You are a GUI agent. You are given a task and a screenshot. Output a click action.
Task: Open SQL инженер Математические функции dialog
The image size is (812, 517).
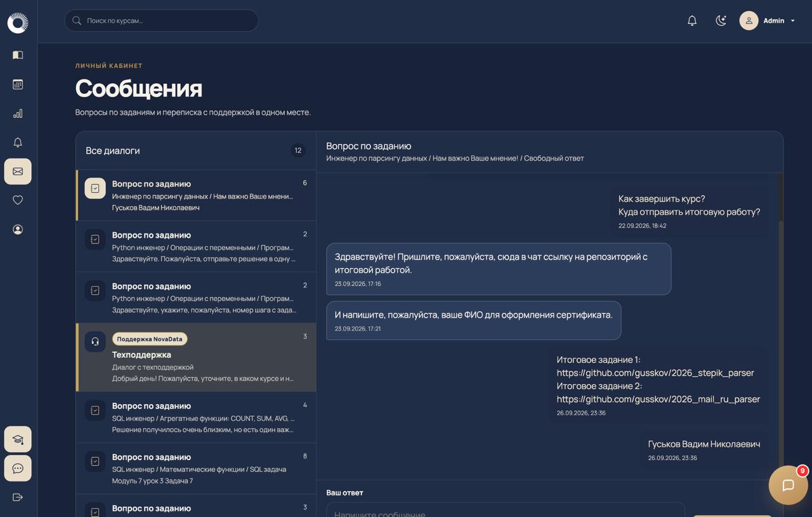pyautogui.click(x=196, y=469)
